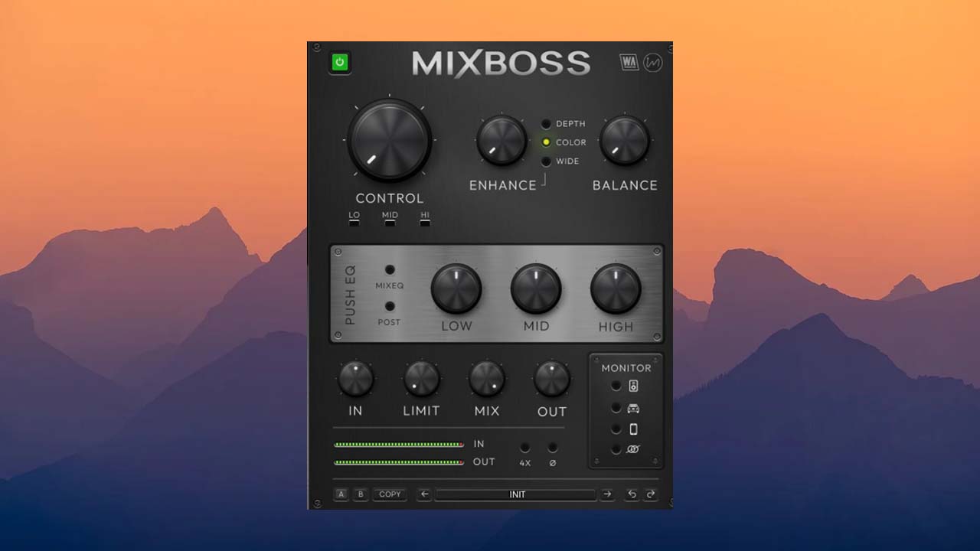Select the earbuds monitor icon
The image size is (980, 551).
[x=617, y=450]
